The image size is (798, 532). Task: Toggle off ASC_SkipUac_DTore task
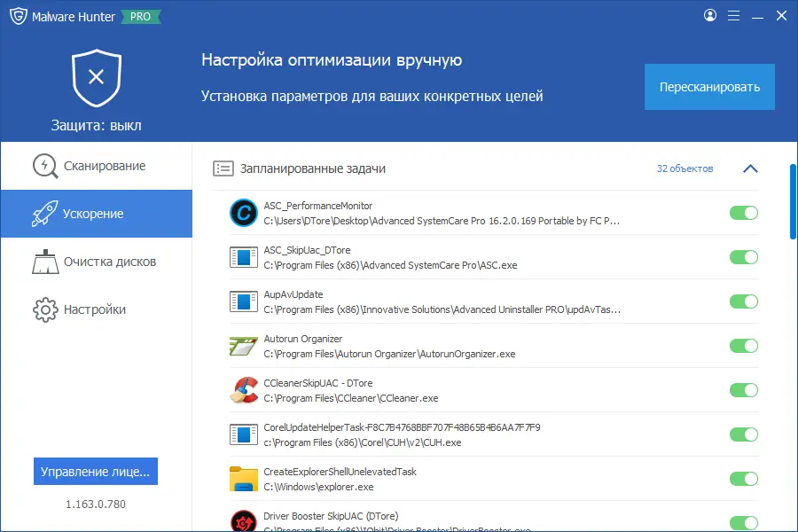744,257
